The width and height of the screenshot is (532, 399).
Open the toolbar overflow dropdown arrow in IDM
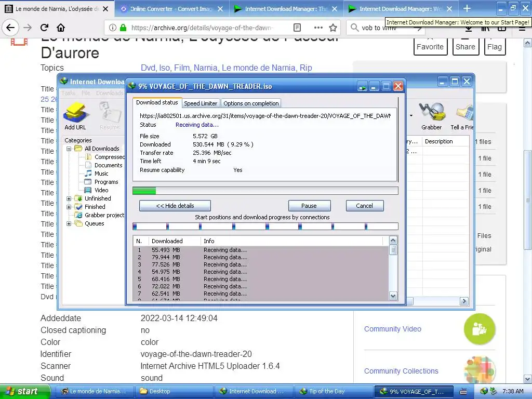pyautogui.click(x=411, y=116)
